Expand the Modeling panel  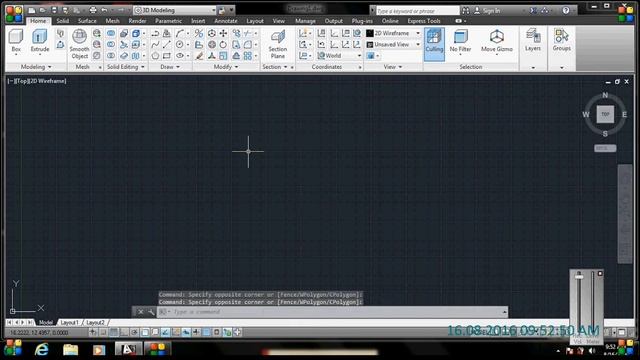pos(36,67)
